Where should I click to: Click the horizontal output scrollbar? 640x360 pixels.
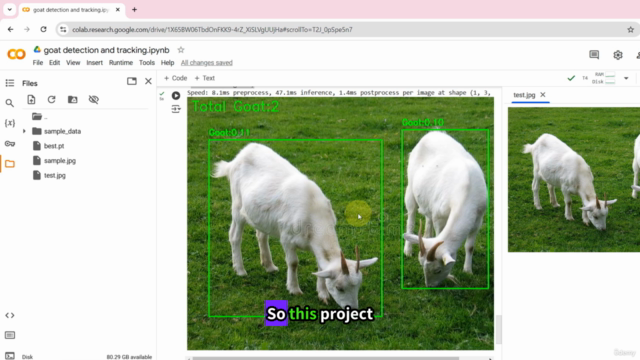[x=326, y=358]
